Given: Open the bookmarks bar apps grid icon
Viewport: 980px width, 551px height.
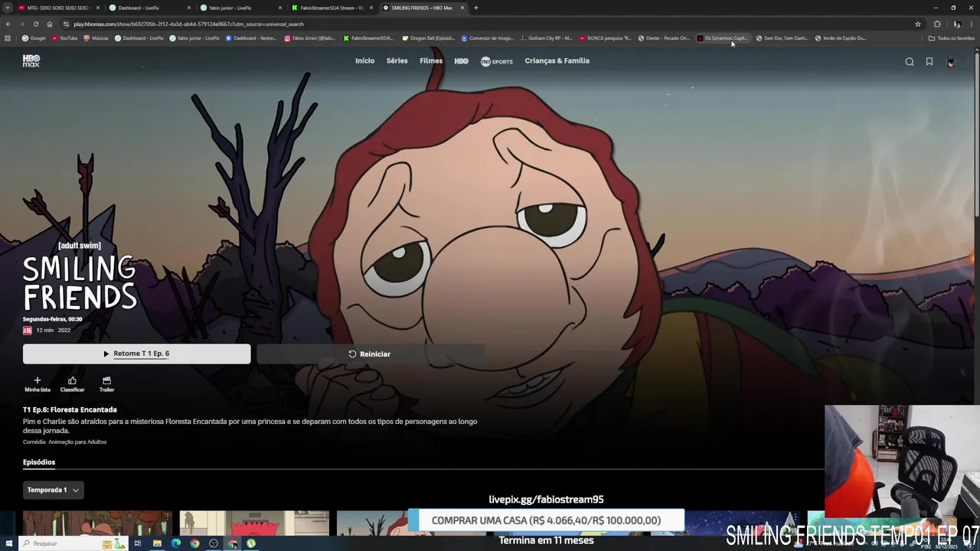Looking at the screenshot, I should [x=8, y=38].
